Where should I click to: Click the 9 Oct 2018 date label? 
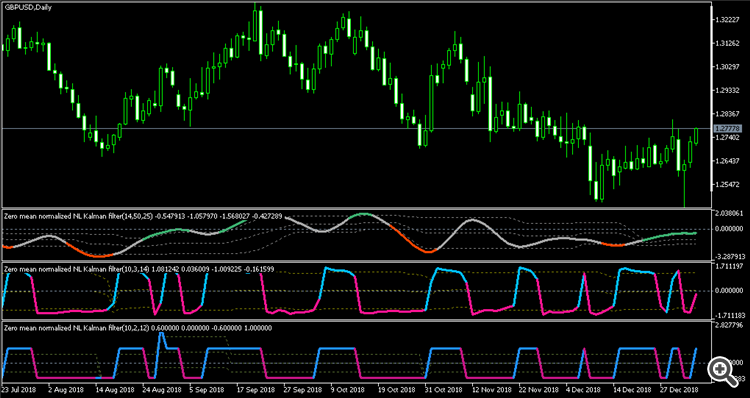tap(348, 390)
